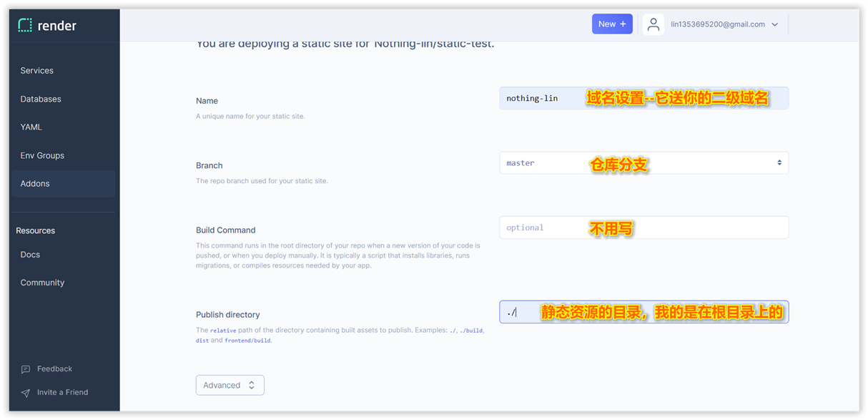Go to YAML section

point(31,127)
